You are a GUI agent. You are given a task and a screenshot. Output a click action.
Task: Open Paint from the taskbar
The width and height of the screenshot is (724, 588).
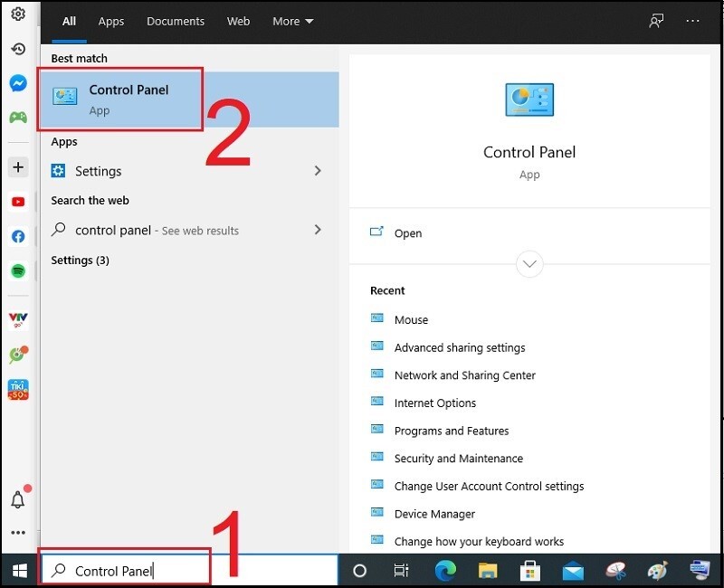pos(658,571)
